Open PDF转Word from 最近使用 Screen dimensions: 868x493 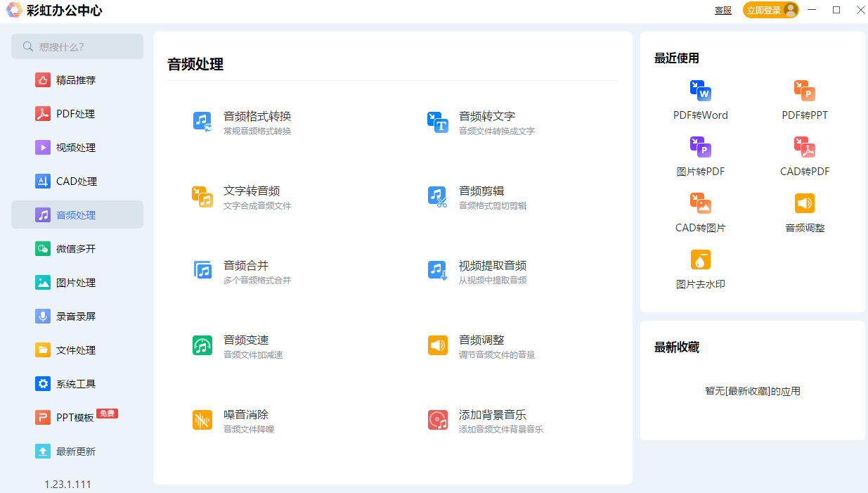[700, 90]
